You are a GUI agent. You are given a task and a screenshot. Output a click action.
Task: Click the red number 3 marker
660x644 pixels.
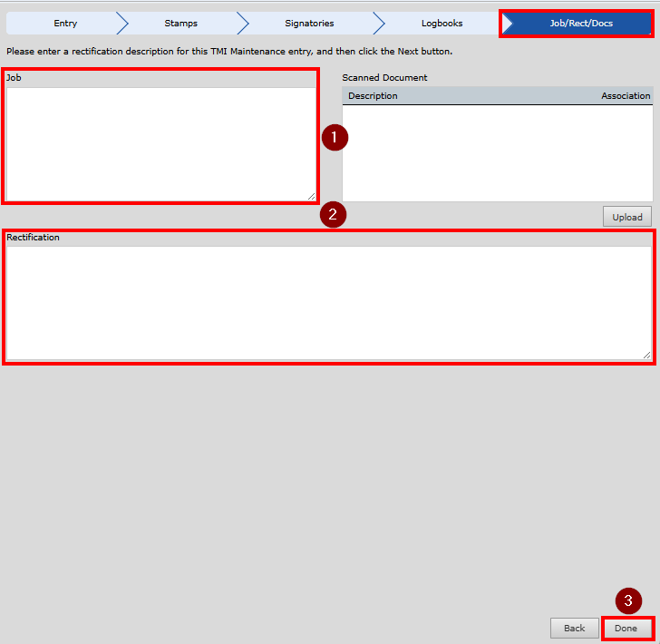[x=628, y=600]
